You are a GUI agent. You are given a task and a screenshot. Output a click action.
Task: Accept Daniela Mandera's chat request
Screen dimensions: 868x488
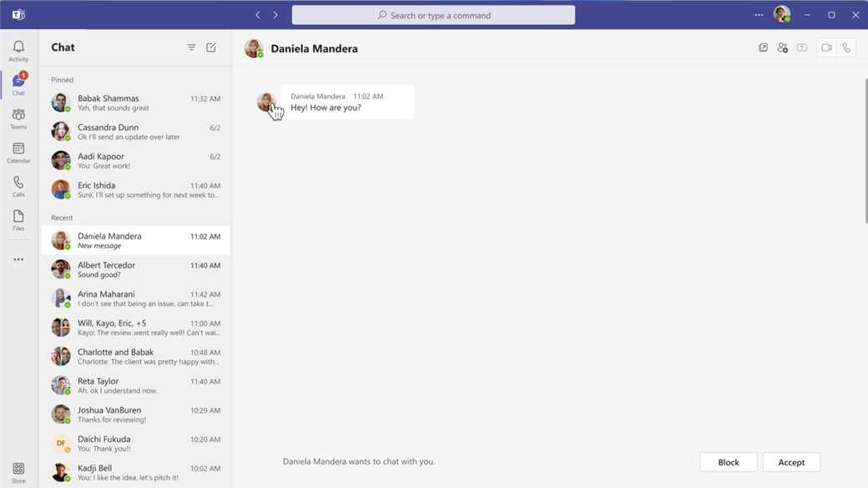tap(791, 462)
